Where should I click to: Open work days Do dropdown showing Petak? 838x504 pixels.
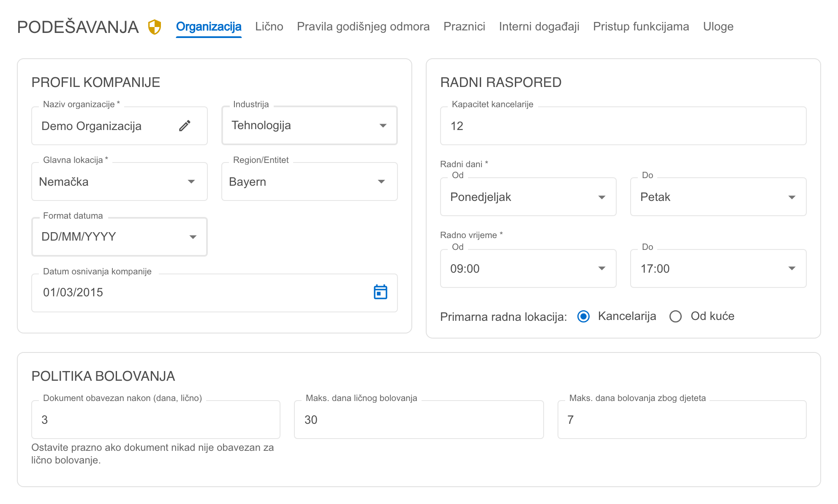coord(718,197)
